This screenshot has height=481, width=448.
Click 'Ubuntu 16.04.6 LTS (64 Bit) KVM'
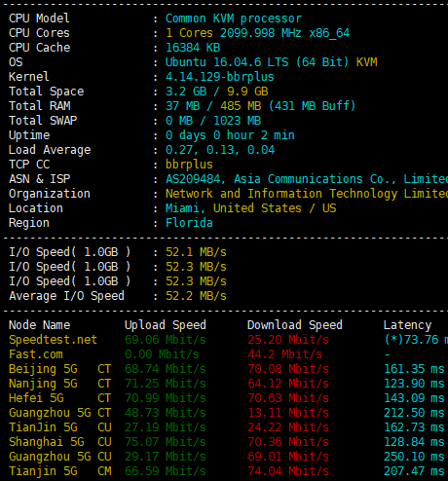[272, 62]
